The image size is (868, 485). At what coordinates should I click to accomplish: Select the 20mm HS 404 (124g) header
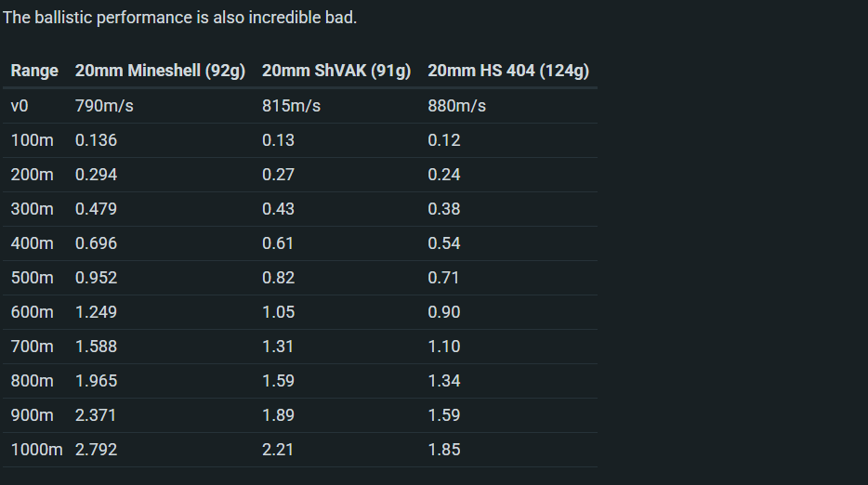507,71
